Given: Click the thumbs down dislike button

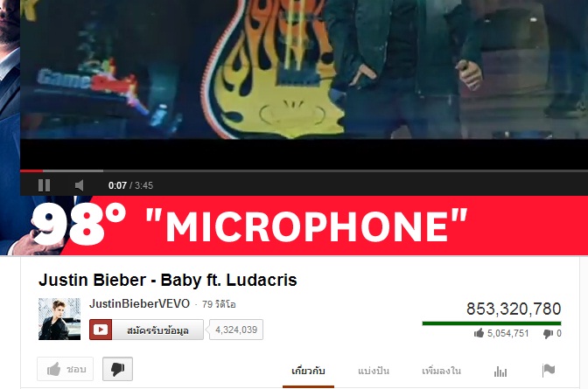Looking at the screenshot, I should pos(118,369).
